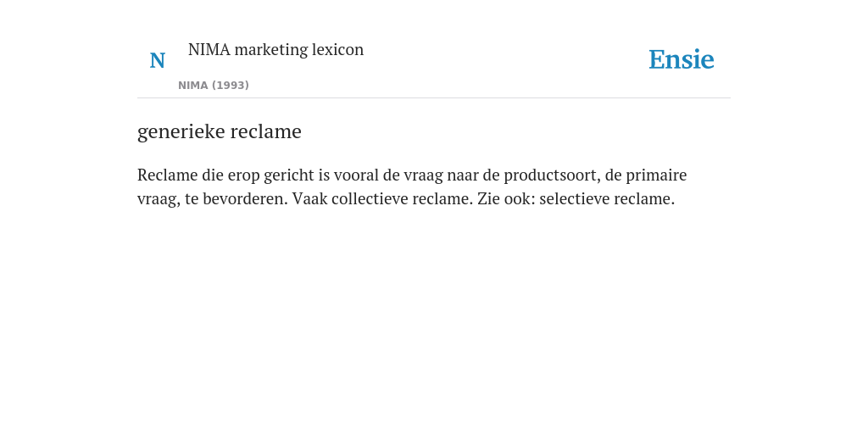Click the word generieke in heading

click(181, 132)
